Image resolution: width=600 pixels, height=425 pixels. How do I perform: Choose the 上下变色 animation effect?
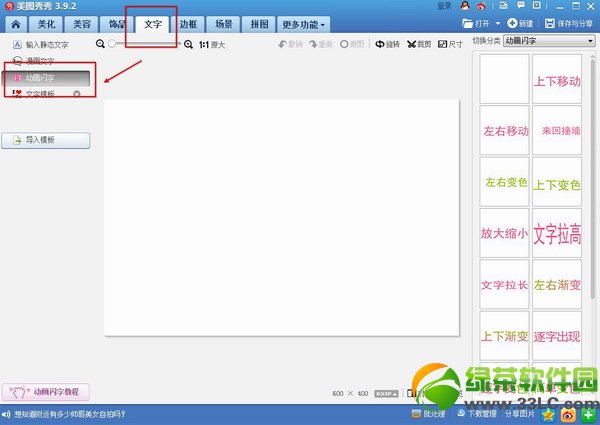[557, 182]
